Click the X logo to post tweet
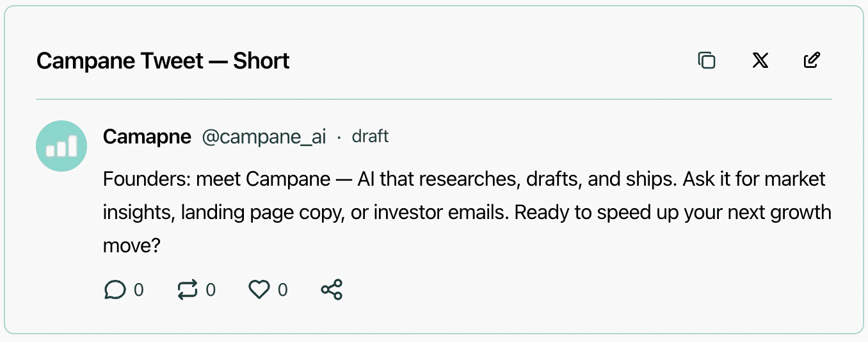The width and height of the screenshot is (868, 342). 760,61
